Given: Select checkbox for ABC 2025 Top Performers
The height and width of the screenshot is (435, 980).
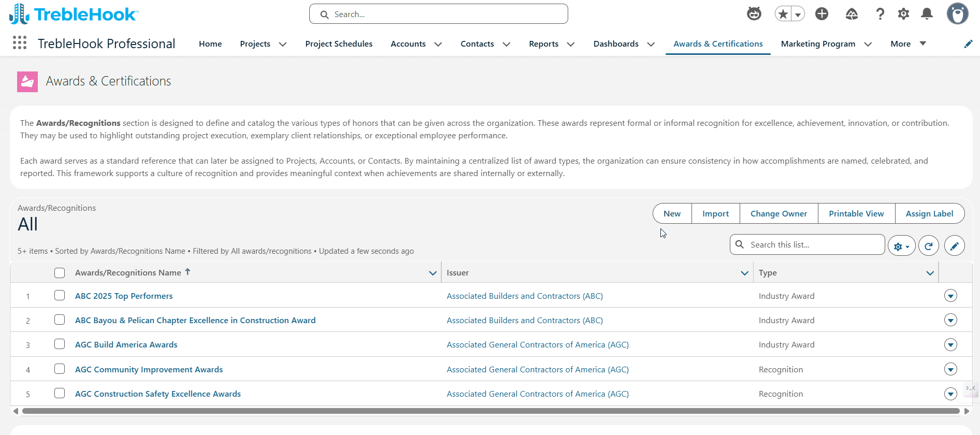Looking at the screenshot, I should click(x=60, y=295).
